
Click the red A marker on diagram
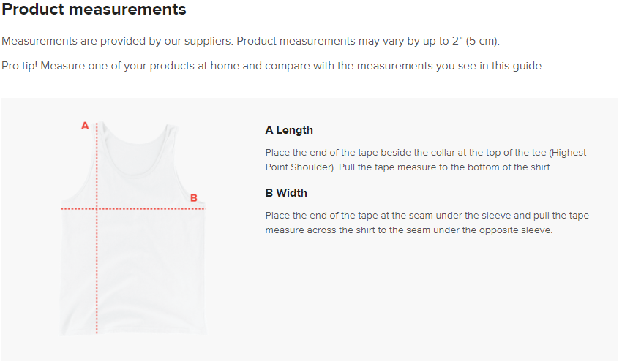point(85,126)
